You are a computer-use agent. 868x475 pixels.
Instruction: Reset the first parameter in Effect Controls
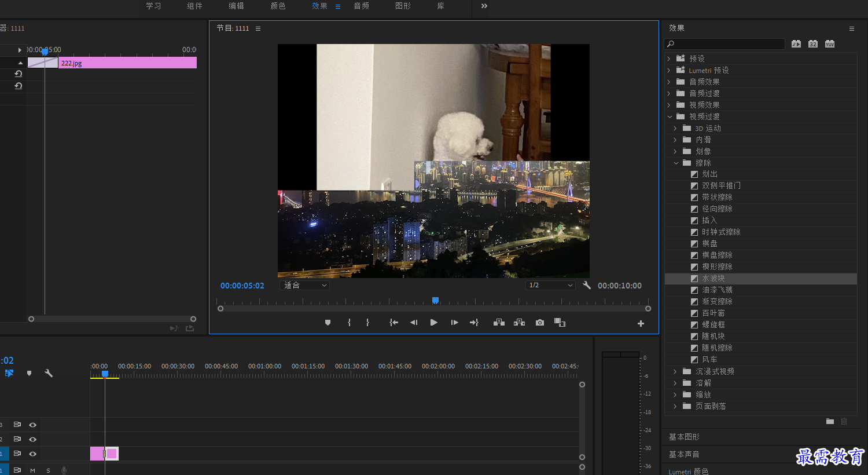18,74
